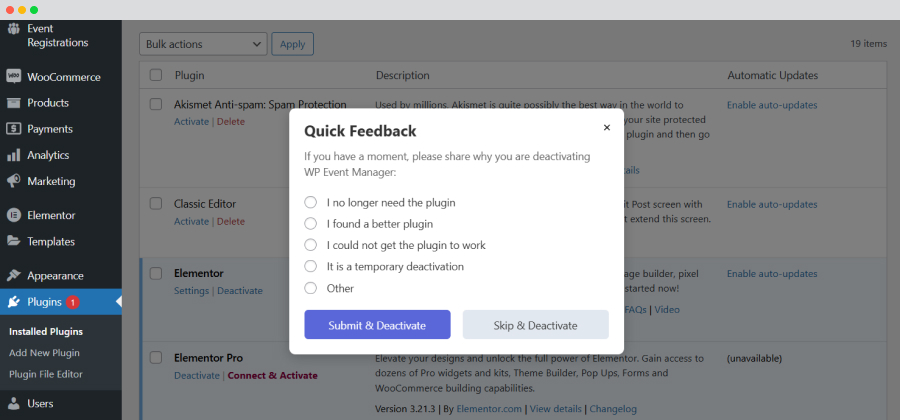Click the Automatic Updates column header
The width and height of the screenshot is (900, 420).
pyautogui.click(x=773, y=75)
